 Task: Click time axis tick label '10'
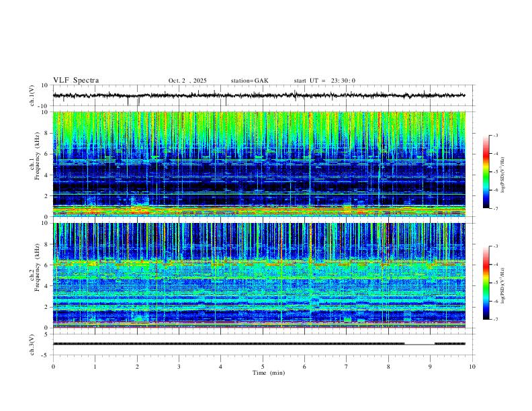pyautogui.click(x=472, y=367)
